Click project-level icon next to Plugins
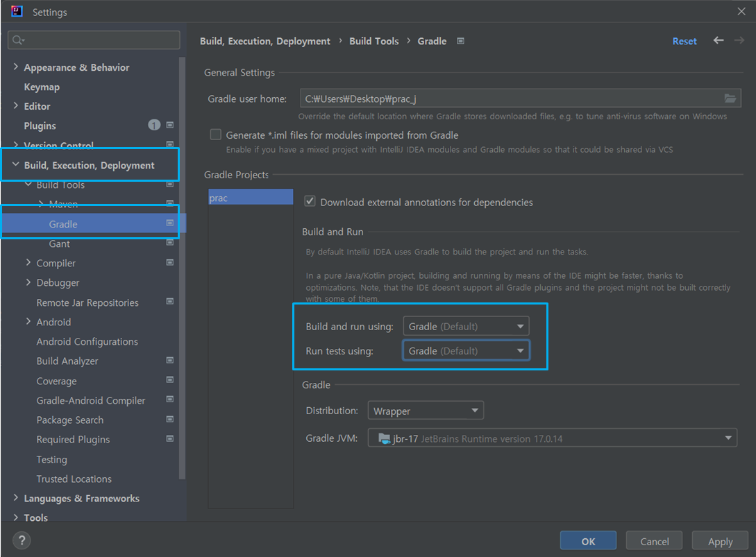This screenshot has height=557, width=756. (169, 125)
